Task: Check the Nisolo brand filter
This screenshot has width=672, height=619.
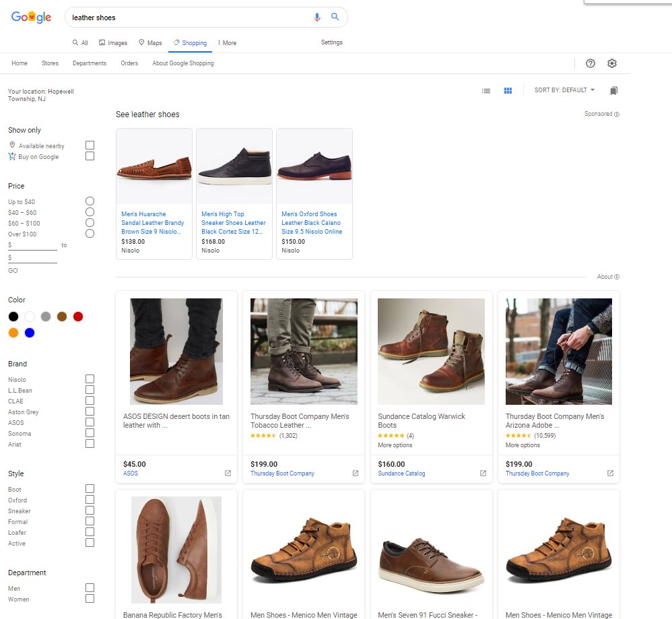Action: click(90, 379)
